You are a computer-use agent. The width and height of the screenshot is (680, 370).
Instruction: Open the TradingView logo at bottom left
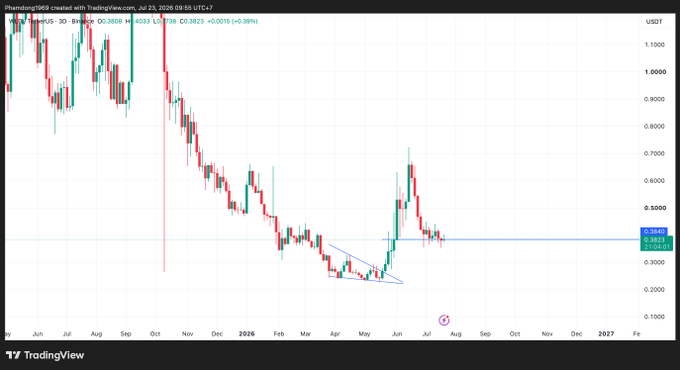click(x=45, y=355)
